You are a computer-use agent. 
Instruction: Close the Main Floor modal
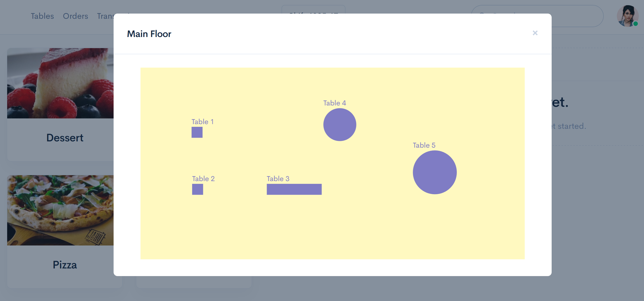(535, 32)
